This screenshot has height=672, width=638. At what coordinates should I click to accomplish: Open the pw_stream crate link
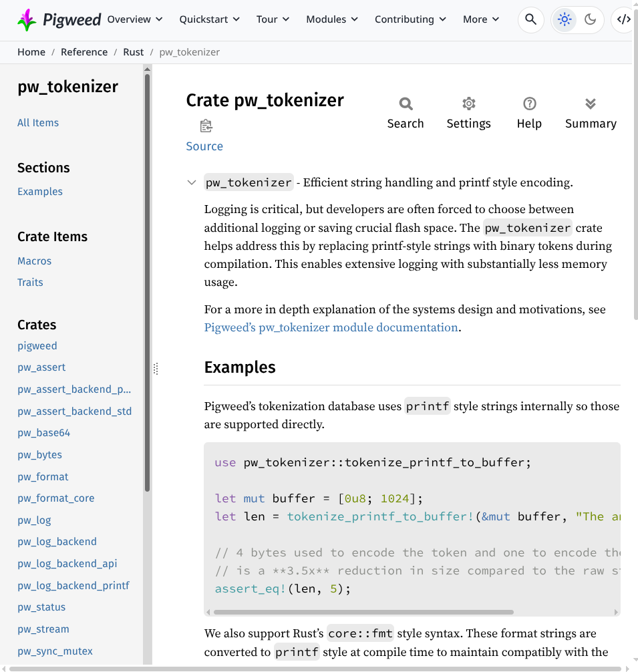(43, 629)
